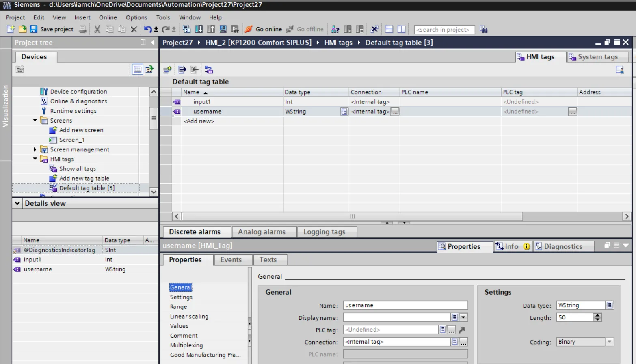Click Add new screen in the project tree
The height and width of the screenshot is (364, 636).
click(x=81, y=130)
